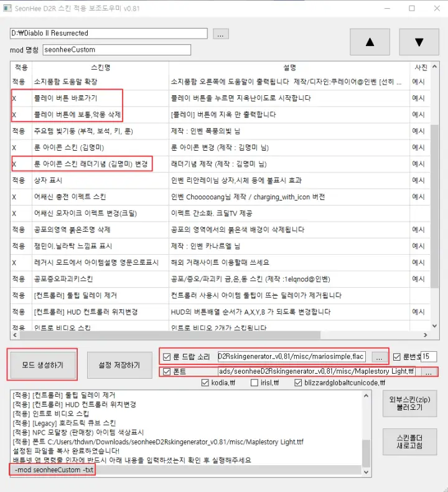Select the 플레이 버튼에 보통,악몽 삭제 row
Viewport: 448px width, 492px height.
pos(220,115)
